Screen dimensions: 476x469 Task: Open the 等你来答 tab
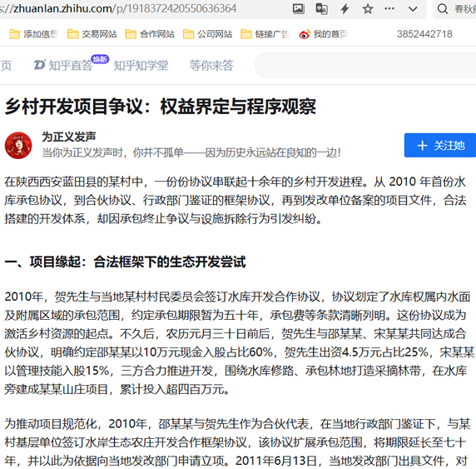click(211, 65)
